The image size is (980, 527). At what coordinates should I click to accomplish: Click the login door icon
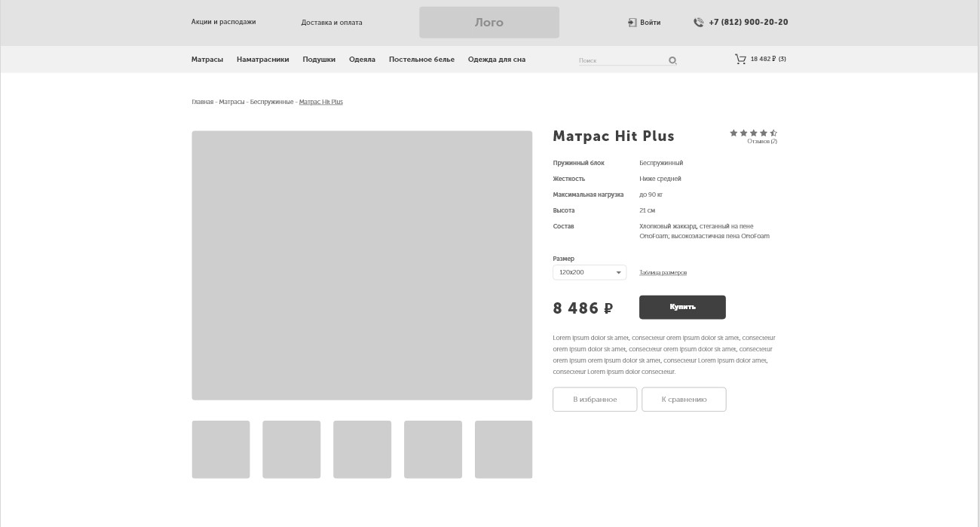point(632,23)
